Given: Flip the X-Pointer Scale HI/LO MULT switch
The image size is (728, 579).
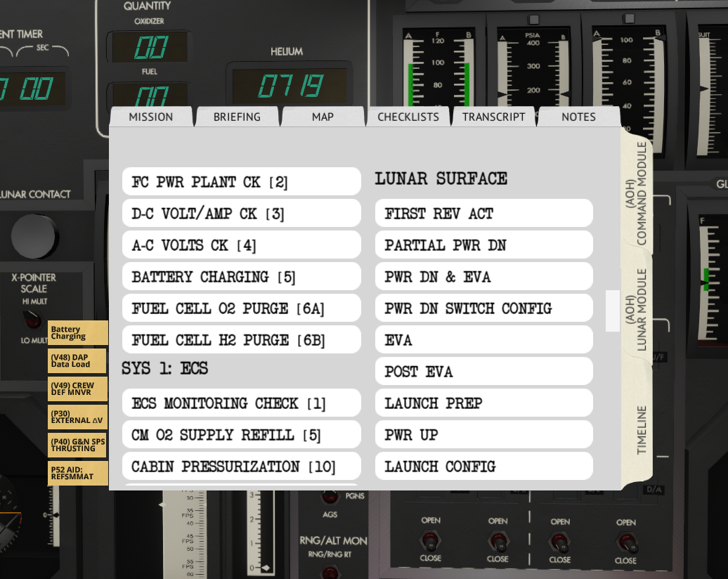Looking at the screenshot, I should pos(32,320).
